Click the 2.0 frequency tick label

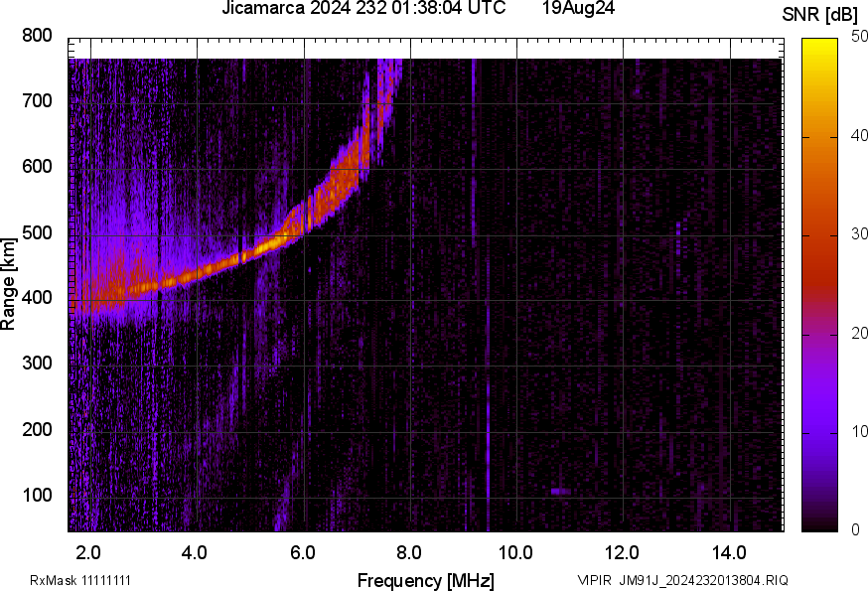(88, 552)
